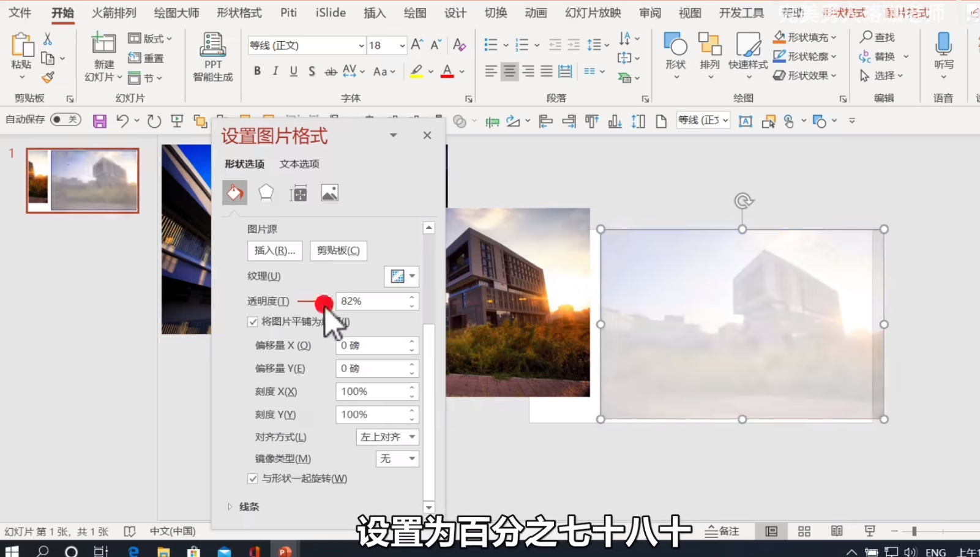Toggle tile picture as texture checkbox
The width and height of the screenshot is (980, 557).
tap(253, 321)
